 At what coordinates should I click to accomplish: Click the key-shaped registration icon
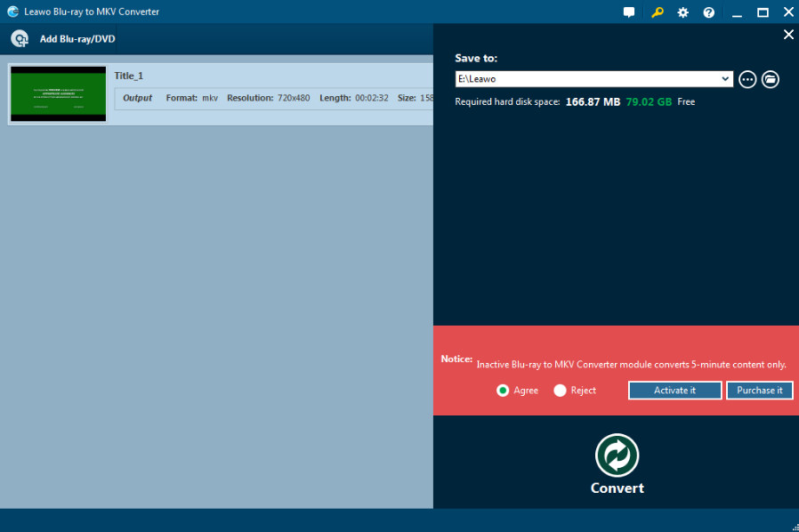[657, 12]
